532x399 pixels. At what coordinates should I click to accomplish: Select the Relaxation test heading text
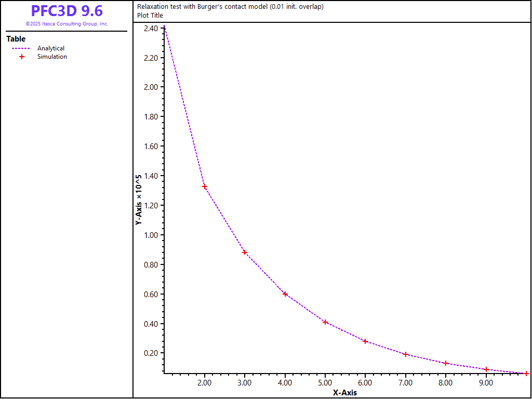[230, 7]
